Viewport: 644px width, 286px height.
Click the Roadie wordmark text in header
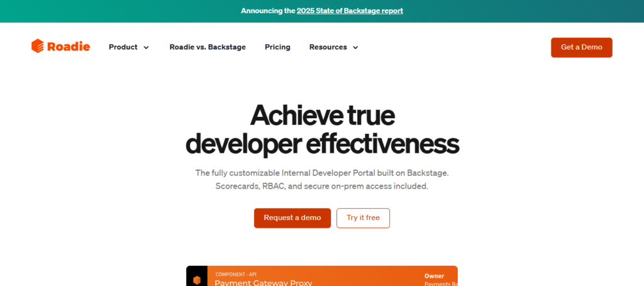point(67,47)
